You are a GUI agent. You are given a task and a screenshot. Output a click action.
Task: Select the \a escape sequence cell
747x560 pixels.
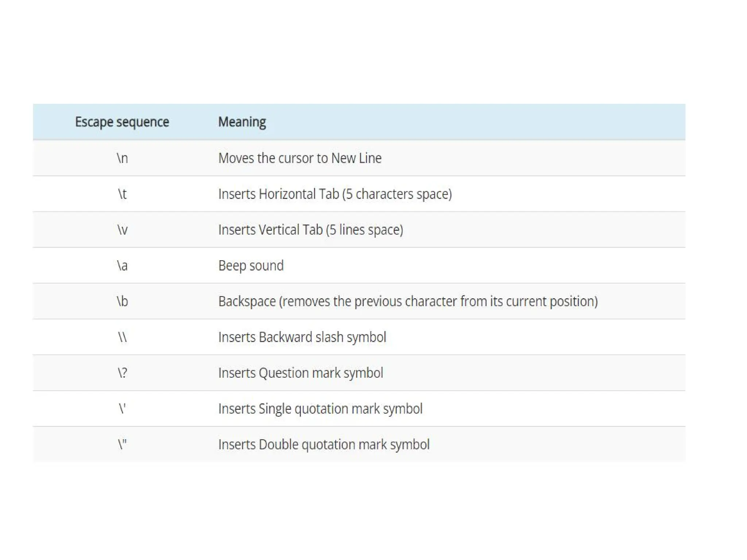[x=122, y=265]
